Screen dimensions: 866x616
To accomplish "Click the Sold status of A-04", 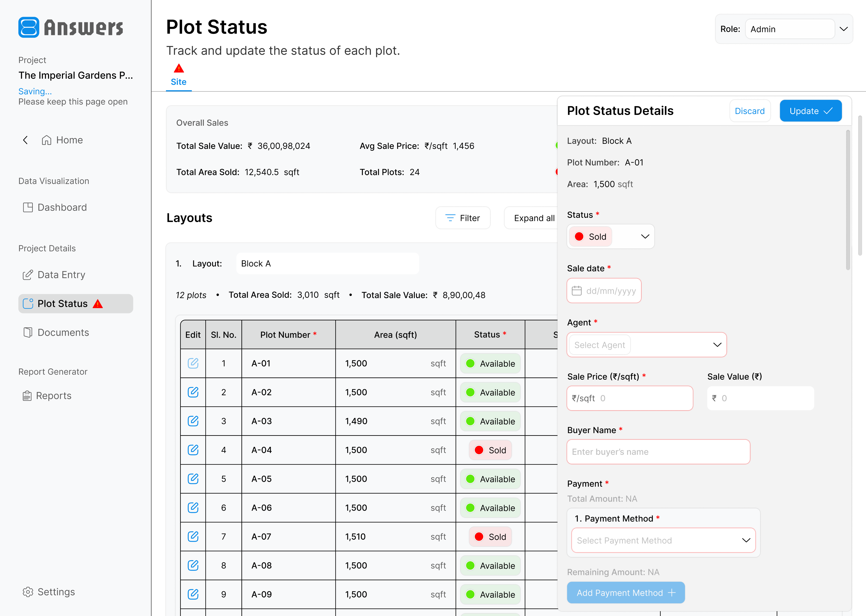I will click(490, 450).
